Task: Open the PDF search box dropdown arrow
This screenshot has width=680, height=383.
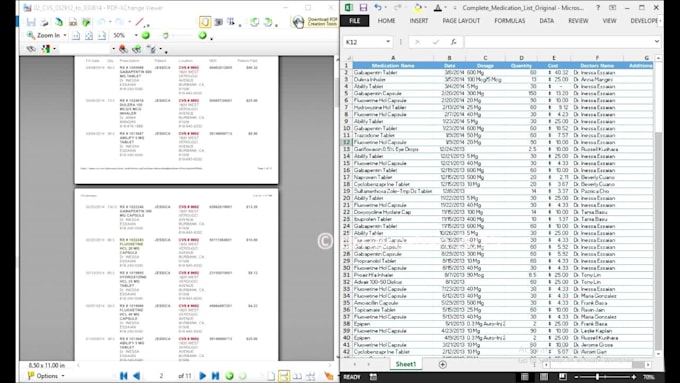Action: 113,49
